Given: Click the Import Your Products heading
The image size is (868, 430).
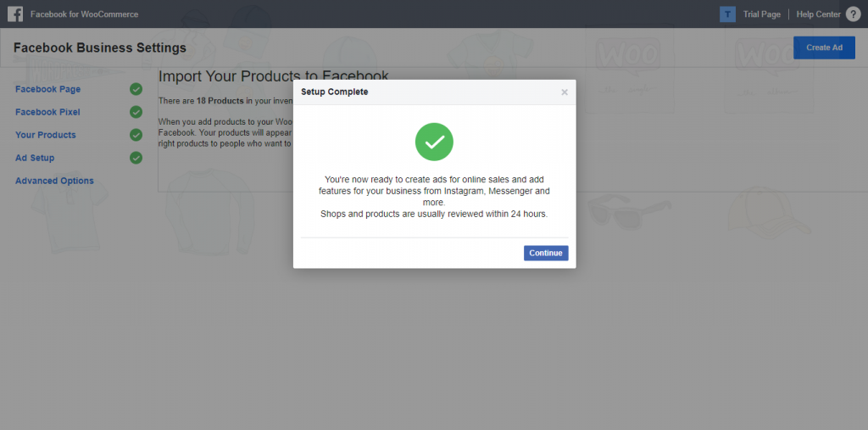Looking at the screenshot, I should [274, 76].
